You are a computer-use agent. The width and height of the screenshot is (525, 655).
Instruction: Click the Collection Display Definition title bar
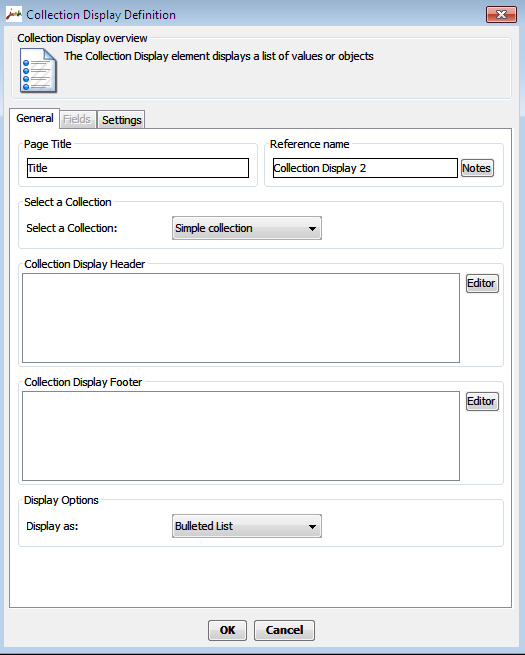pyautogui.click(x=251, y=15)
